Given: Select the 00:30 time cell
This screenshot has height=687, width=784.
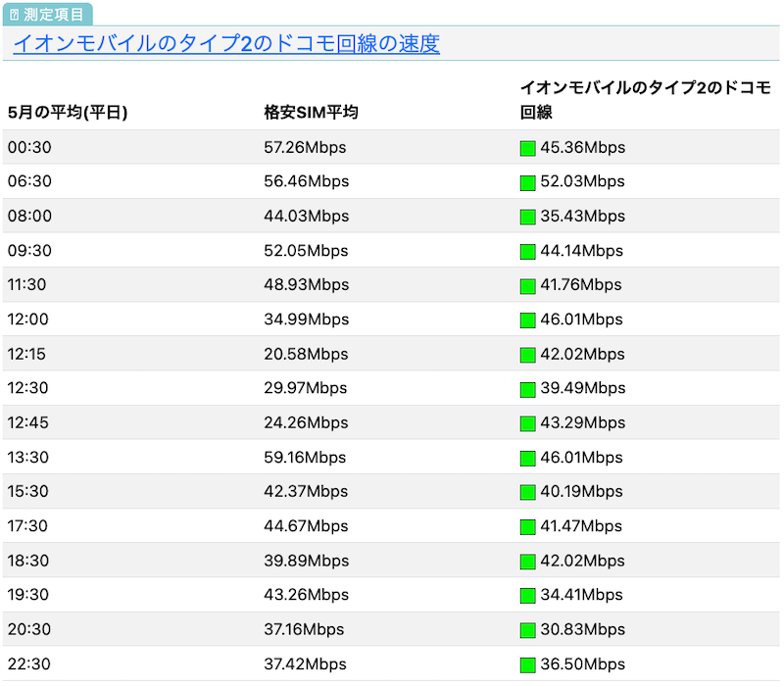Looking at the screenshot, I should click(29, 148).
